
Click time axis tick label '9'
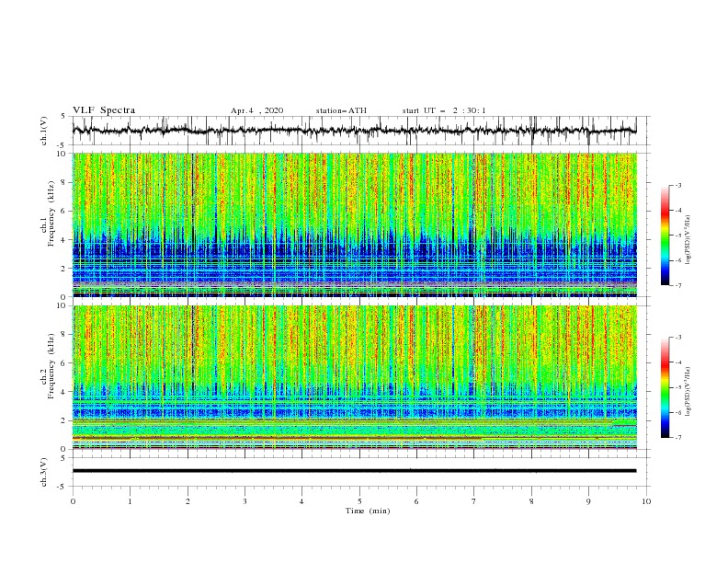[x=588, y=501]
